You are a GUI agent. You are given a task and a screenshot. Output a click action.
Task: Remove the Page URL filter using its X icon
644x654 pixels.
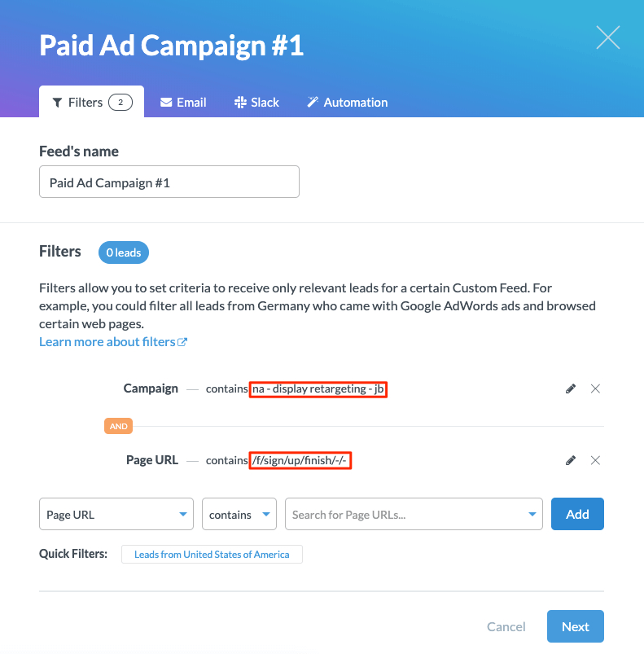coord(595,460)
